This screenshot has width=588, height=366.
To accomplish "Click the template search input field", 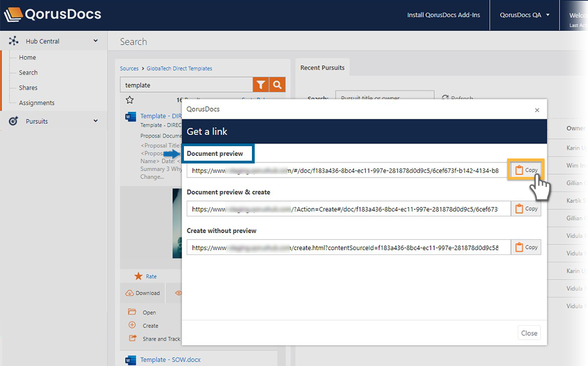I will 186,85.
